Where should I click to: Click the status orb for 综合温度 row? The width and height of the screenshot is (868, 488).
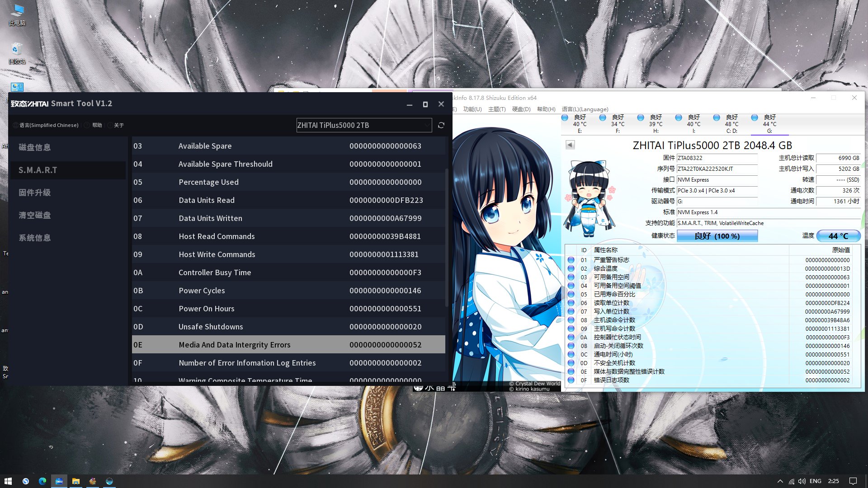[571, 268]
